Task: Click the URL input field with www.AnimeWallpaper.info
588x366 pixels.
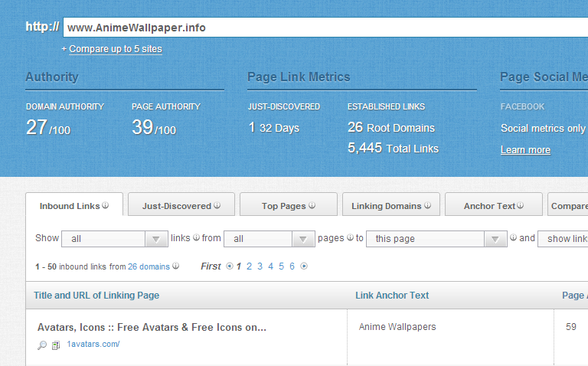Action: coord(325,28)
